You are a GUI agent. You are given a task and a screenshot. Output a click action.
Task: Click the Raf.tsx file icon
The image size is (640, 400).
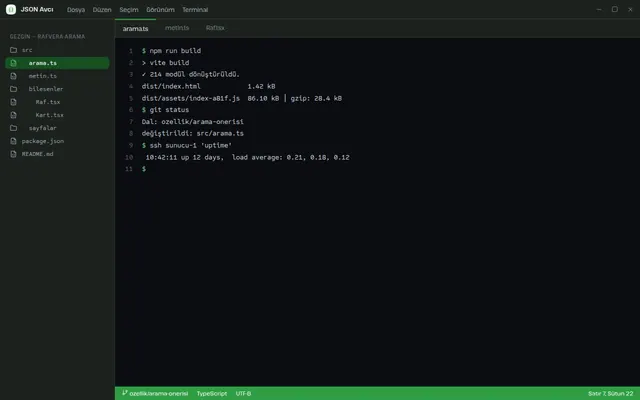tap(13, 102)
